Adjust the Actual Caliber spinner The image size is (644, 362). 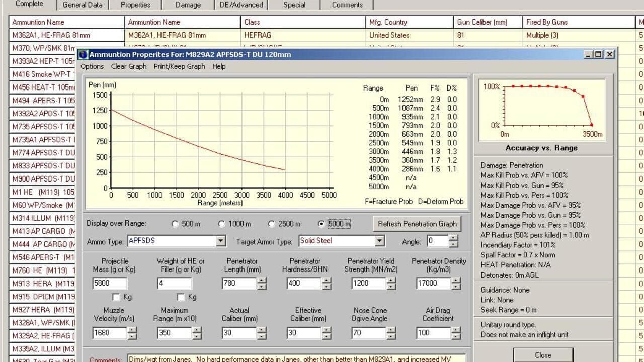click(x=262, y=333)
